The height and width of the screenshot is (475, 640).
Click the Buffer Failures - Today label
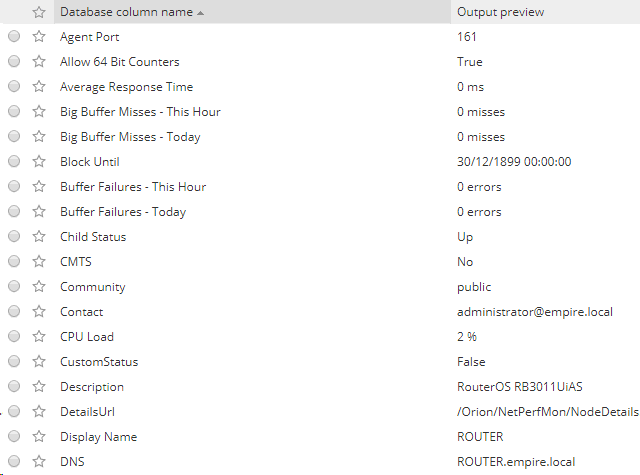click(123, 212)
